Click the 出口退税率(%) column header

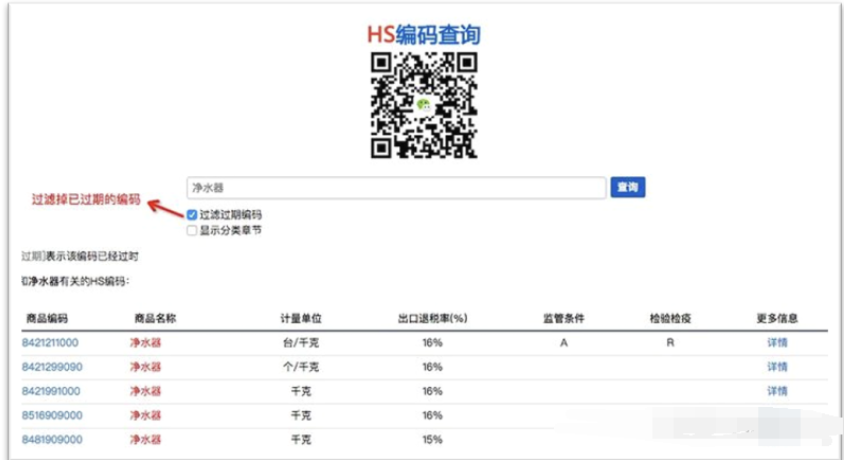click(432, 319)
